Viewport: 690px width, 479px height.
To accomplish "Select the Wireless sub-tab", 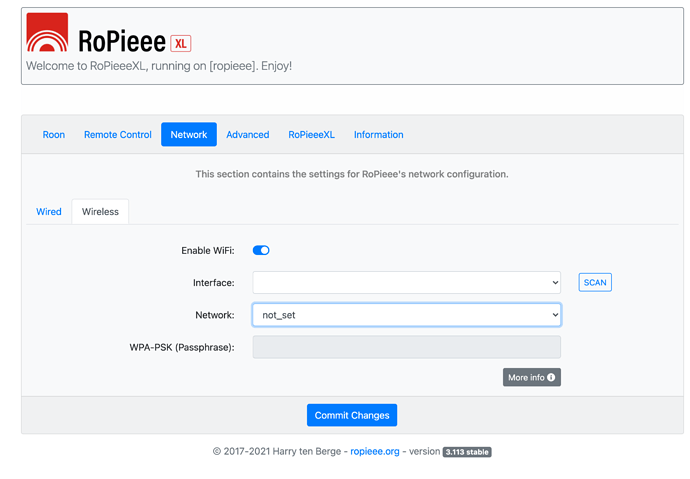I will (100, 212).
